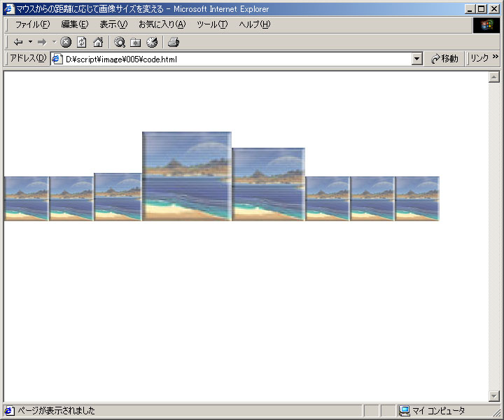The width and height of the screenshot is (504, 420).
Task: Click the ページが表示されました status text
Action: [x=56, y=411]
